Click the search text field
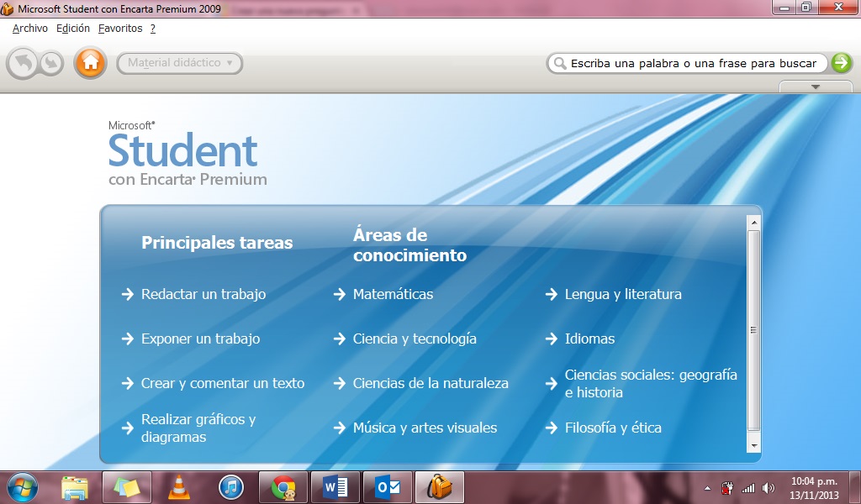Viewport: 861px width, 504px height. [693, 63]
